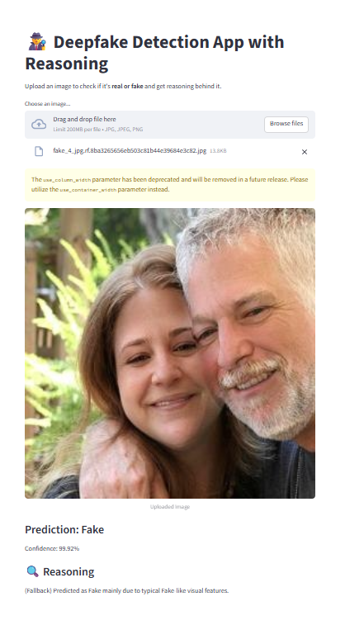Click the detective emoji in the title
Viewport: 364px width, 625px height.
pos(37,42)
